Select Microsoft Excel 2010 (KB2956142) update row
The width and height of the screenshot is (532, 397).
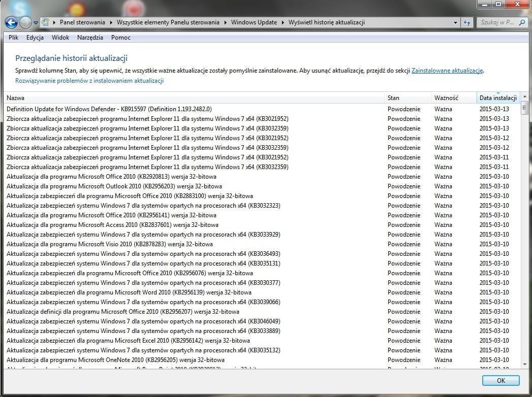[x=261, y=341]
